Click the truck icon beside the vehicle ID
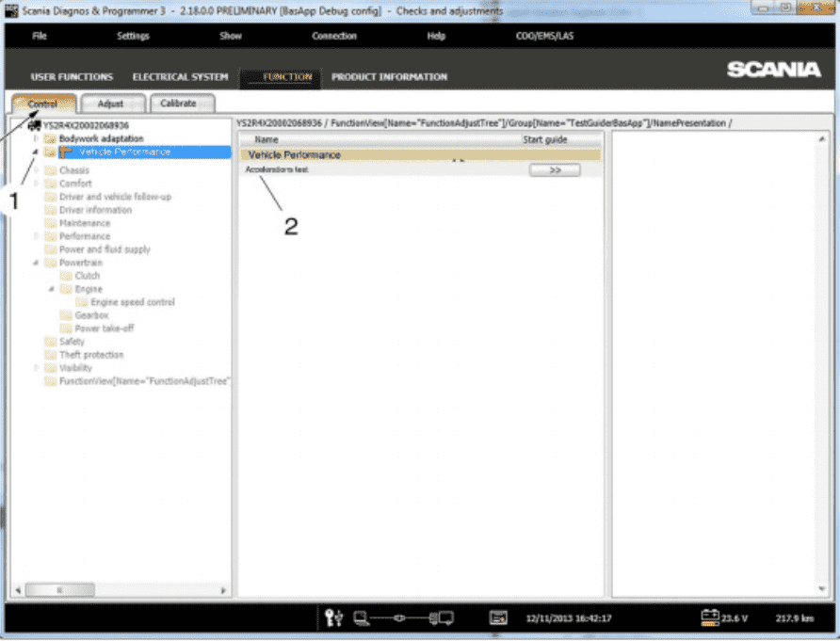This screenshot has width=840, height=641. pyautogui.click(x=35, y=125)
